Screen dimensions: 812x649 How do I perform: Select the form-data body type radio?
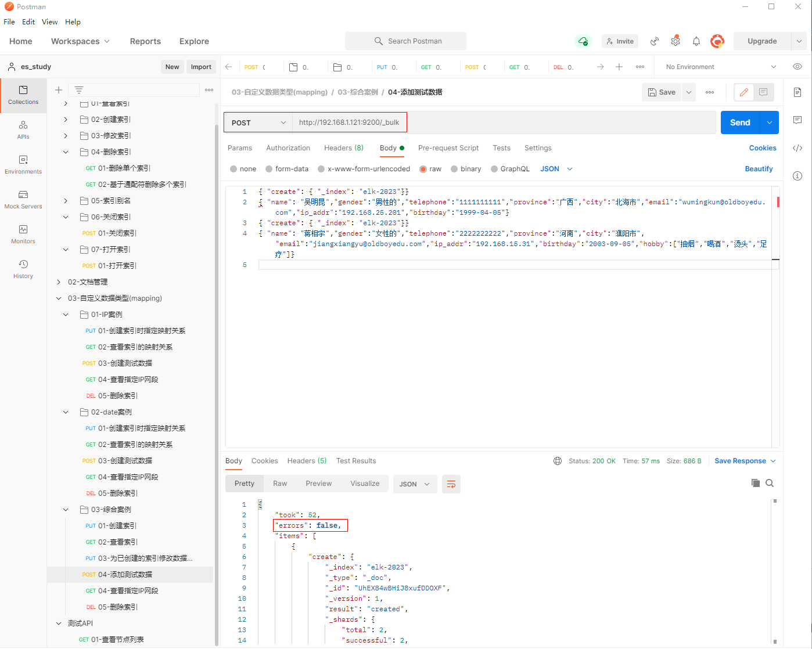[x=269, y=169]
